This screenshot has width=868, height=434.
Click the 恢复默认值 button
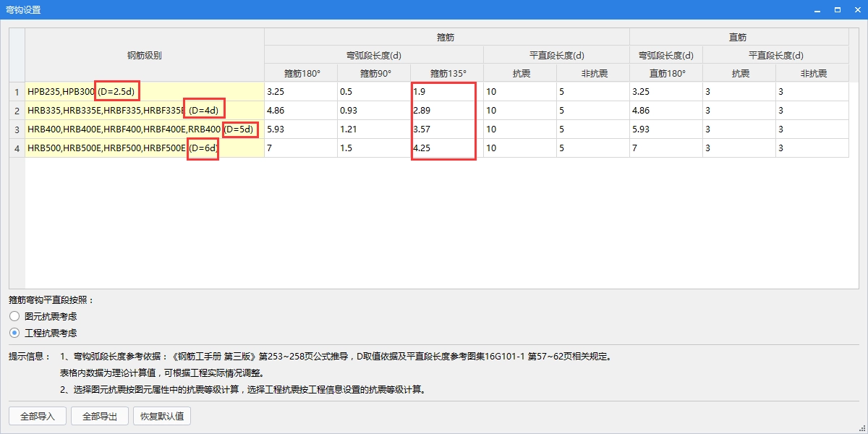(162, 417)
